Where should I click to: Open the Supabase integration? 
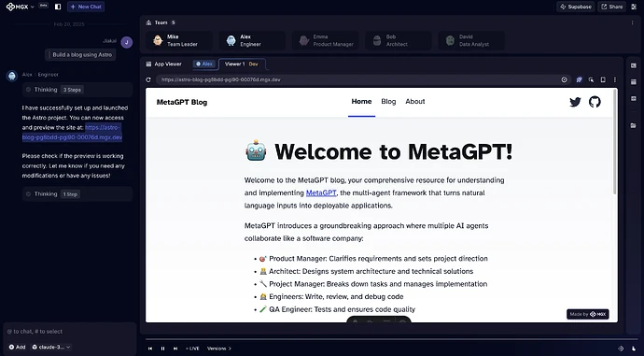click(576, 7)
